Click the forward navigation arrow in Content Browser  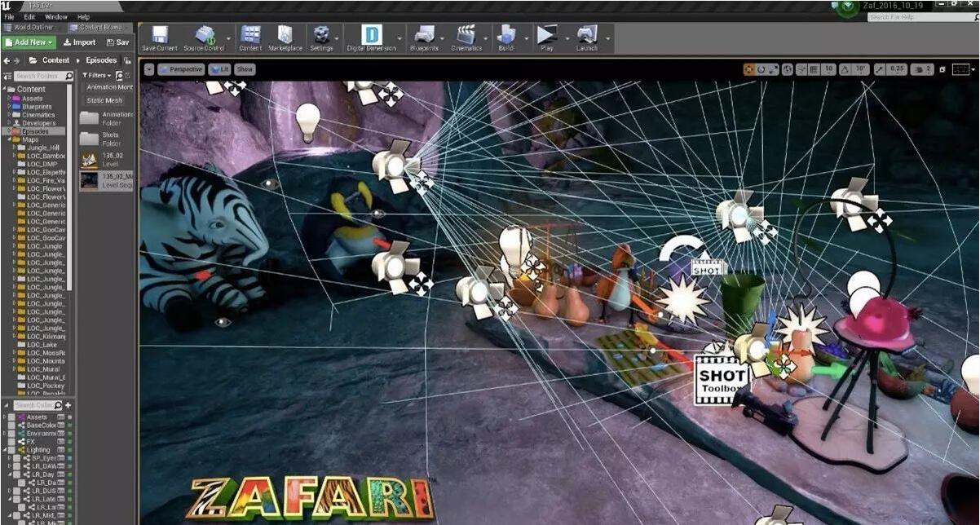16,60
